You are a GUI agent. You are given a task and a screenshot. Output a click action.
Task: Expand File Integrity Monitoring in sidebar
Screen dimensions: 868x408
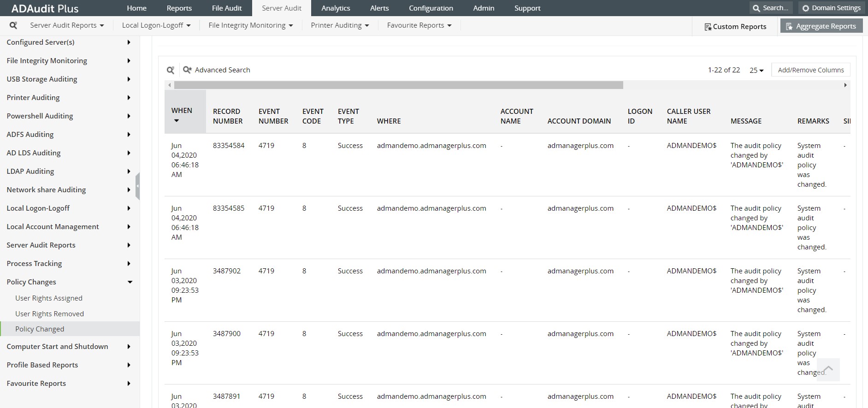tap(70, 61)
